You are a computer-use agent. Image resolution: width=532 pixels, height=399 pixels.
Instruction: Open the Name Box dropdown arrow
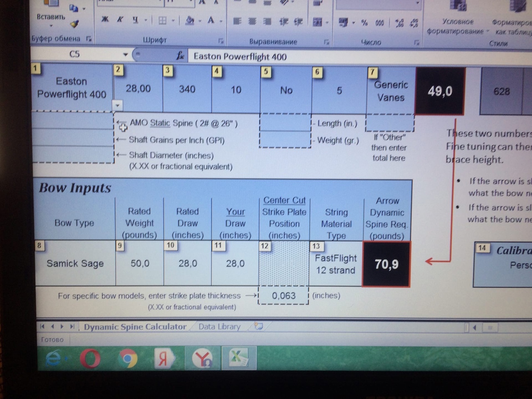coord(125,54)
